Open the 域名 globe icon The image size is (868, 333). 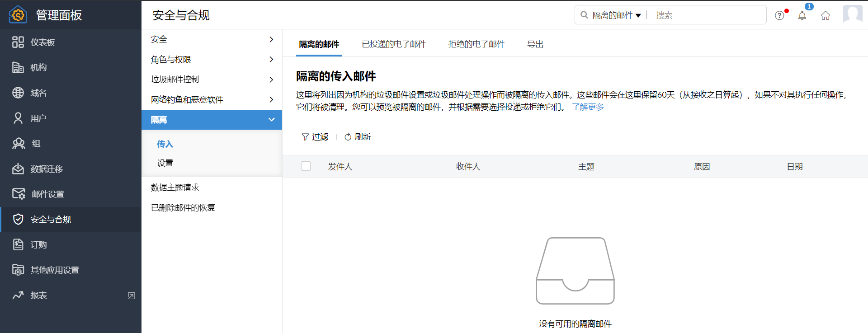tap(18, 93)
